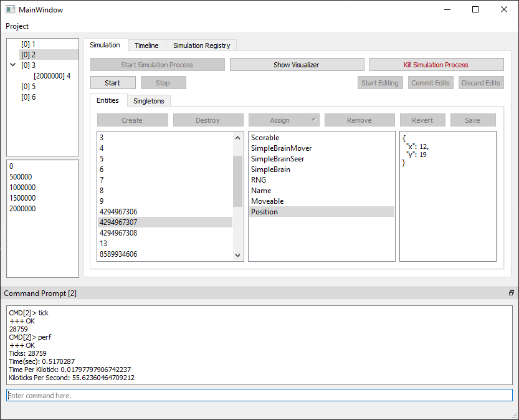Select the SimpleBrainMover component
519x420 pixels.
pos(321,148)
